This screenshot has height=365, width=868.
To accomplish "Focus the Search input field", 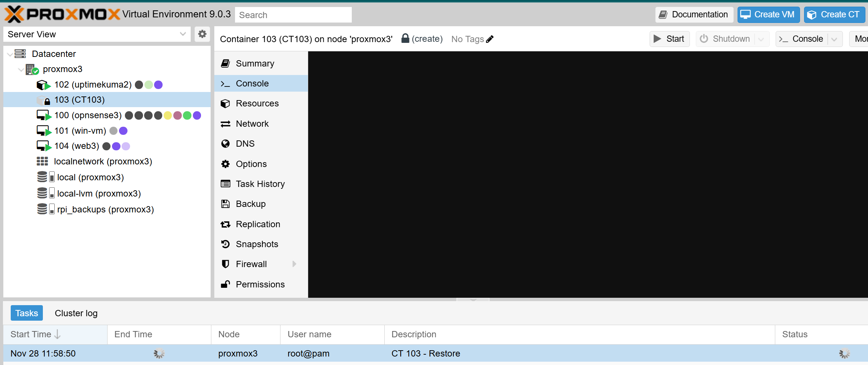I will [293, 15].
